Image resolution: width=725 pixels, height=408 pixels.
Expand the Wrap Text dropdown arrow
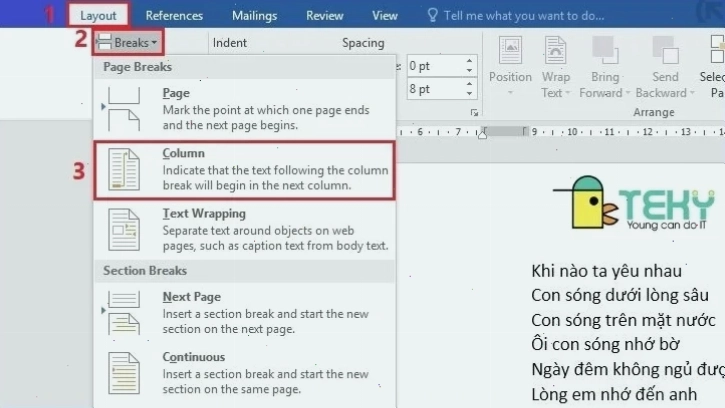568,93
